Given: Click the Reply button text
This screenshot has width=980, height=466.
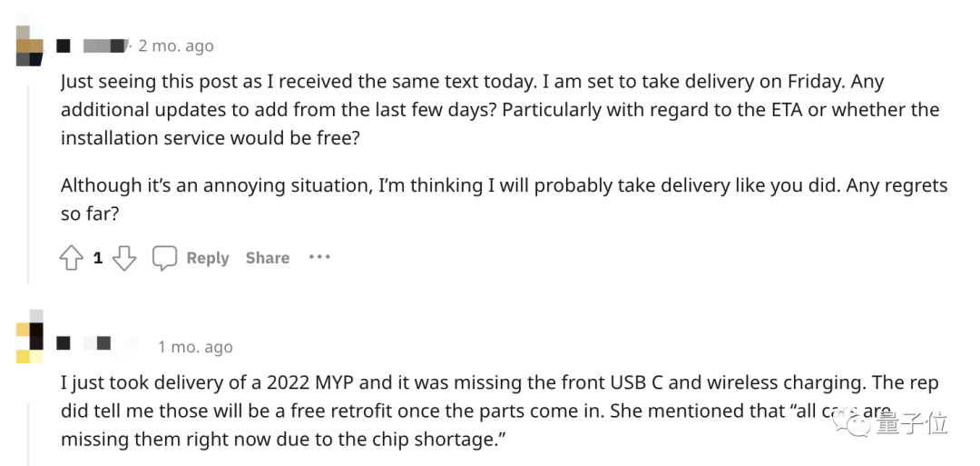Looking at the screenshot, I should tap(208, 258).
